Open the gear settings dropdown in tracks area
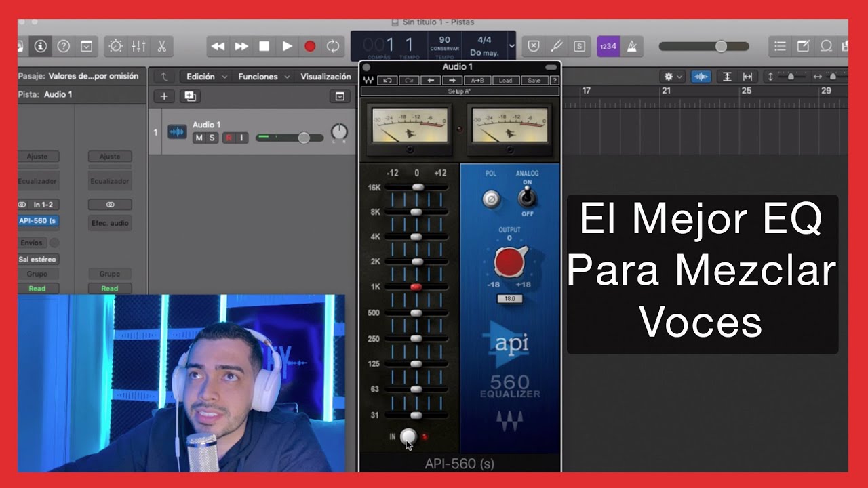The width and height of the screenshot is (868, 488). click(674, 77)
